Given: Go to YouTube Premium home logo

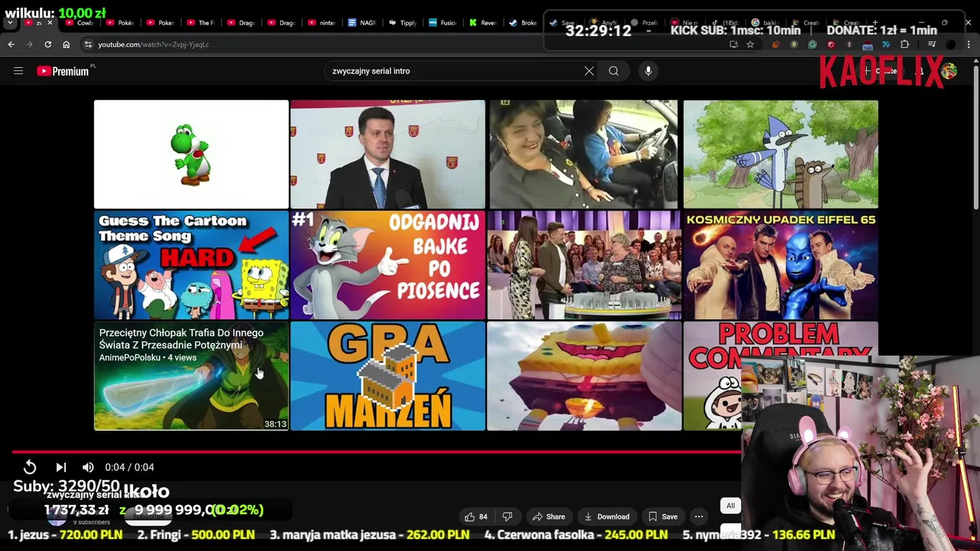Looking at the screenshot, I should [63, 71].
